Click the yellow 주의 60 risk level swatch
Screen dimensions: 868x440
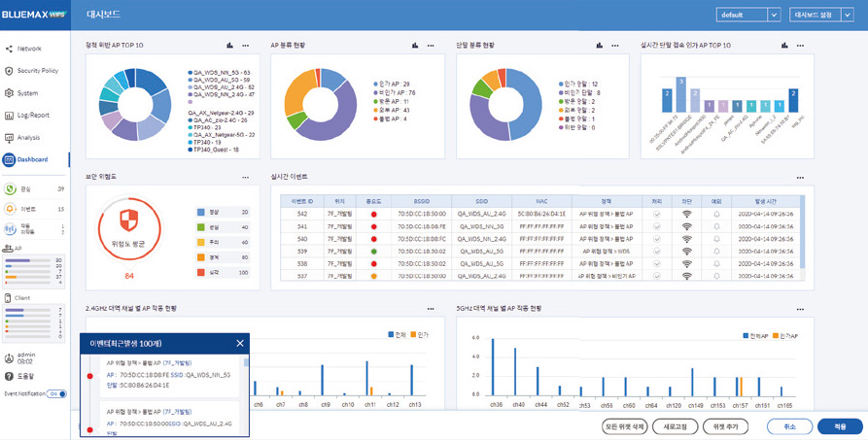click(201, 243)
